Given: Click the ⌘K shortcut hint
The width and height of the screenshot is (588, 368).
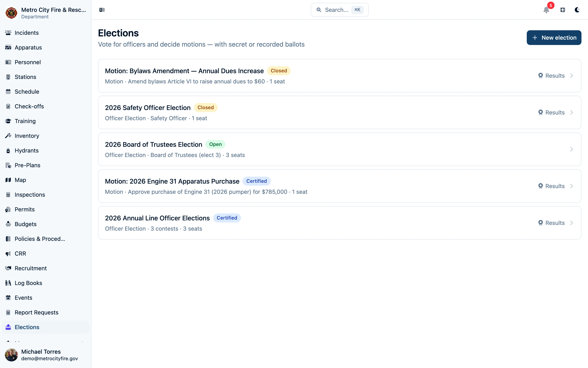Looking at the screenshot, I should (357, 10).
